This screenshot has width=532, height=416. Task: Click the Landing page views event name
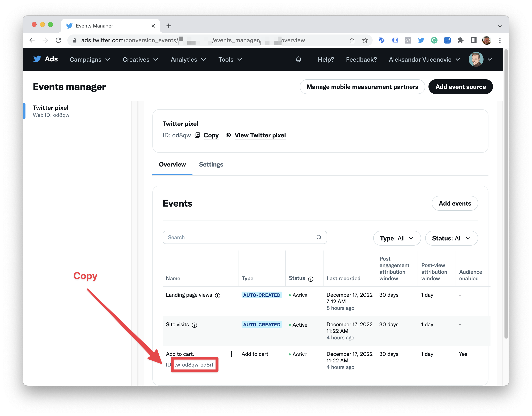(x=189, y=295)
